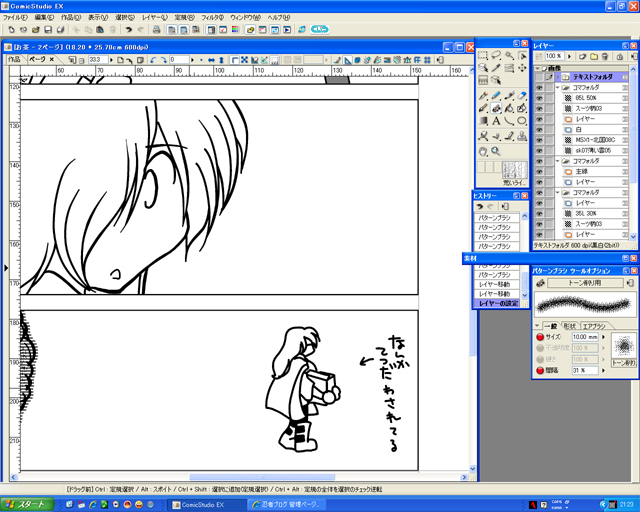Collapse the コマフォルダ containing 35L 30%
Screen dimensions: 640x512
tap(558, 192)
